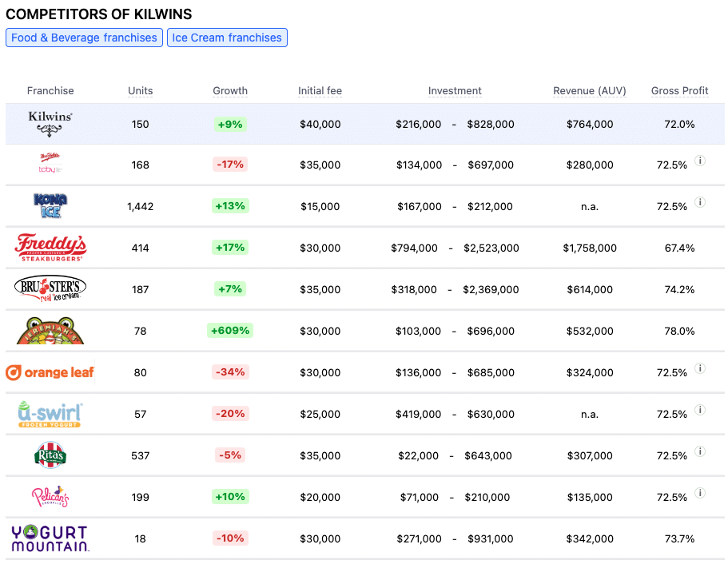
Task: Click the $40,000 initial fee
Action: pos(320,124)
